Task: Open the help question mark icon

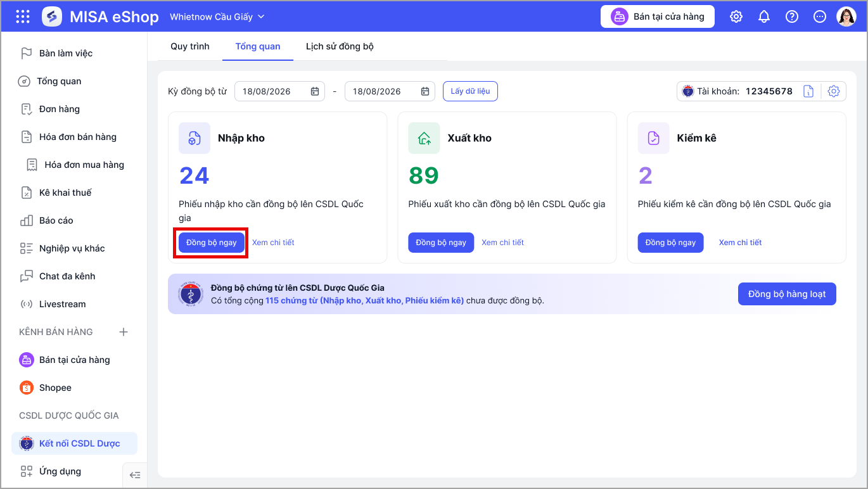Action: (x=792, y=17)
